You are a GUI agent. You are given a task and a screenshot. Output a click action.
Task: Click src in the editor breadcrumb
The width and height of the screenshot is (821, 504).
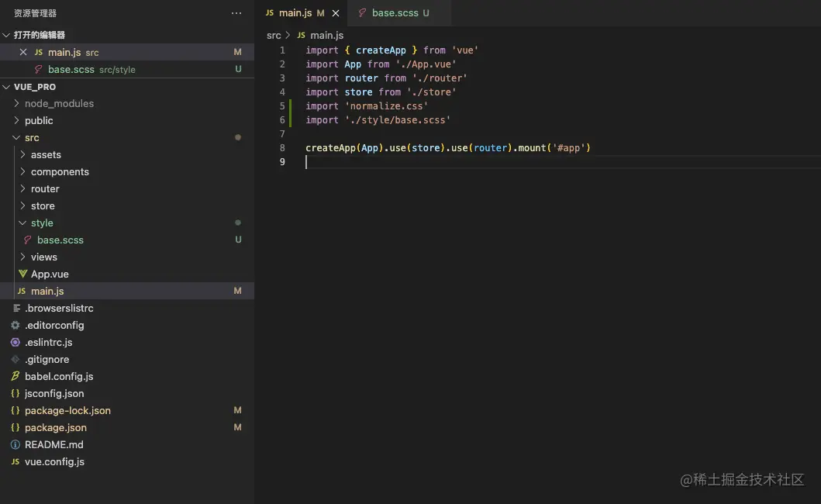click(274, 35)
